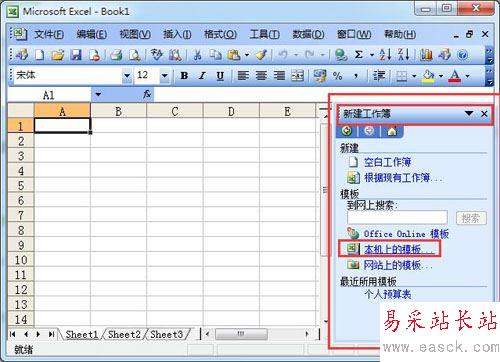Click the Office Online 模板 link
This screenshot has height=362, width=500.
point(406,234)
